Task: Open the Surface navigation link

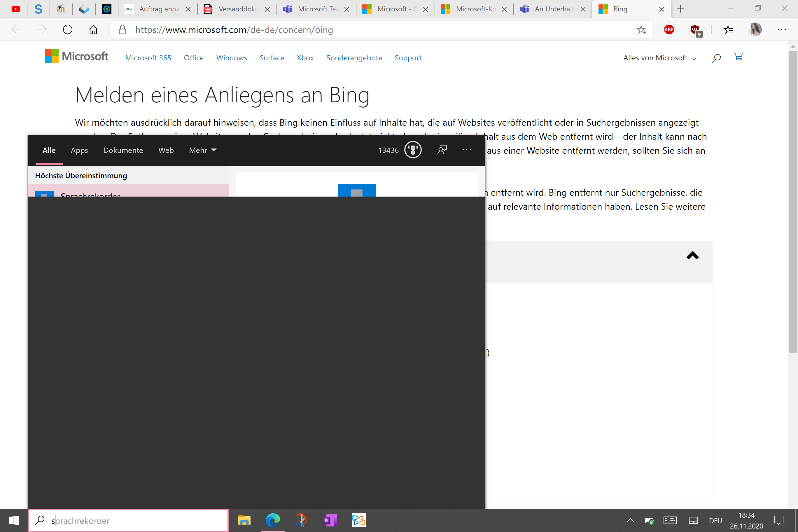Action: click(272, 58)
